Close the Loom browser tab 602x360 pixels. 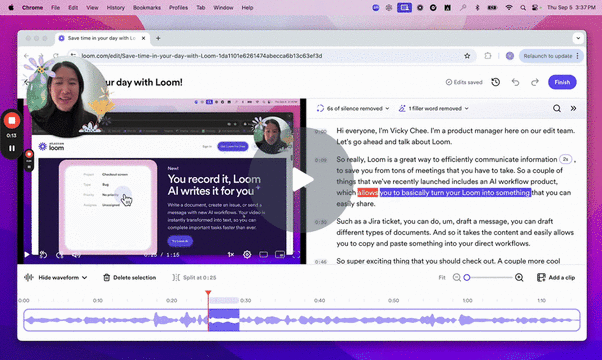tap(143, 38)
